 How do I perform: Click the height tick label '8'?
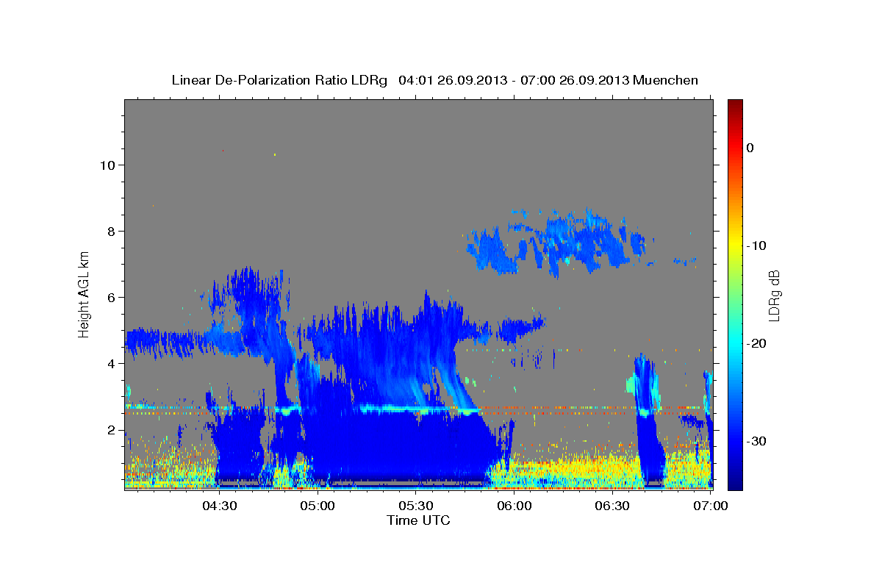(x=110, y=231)
